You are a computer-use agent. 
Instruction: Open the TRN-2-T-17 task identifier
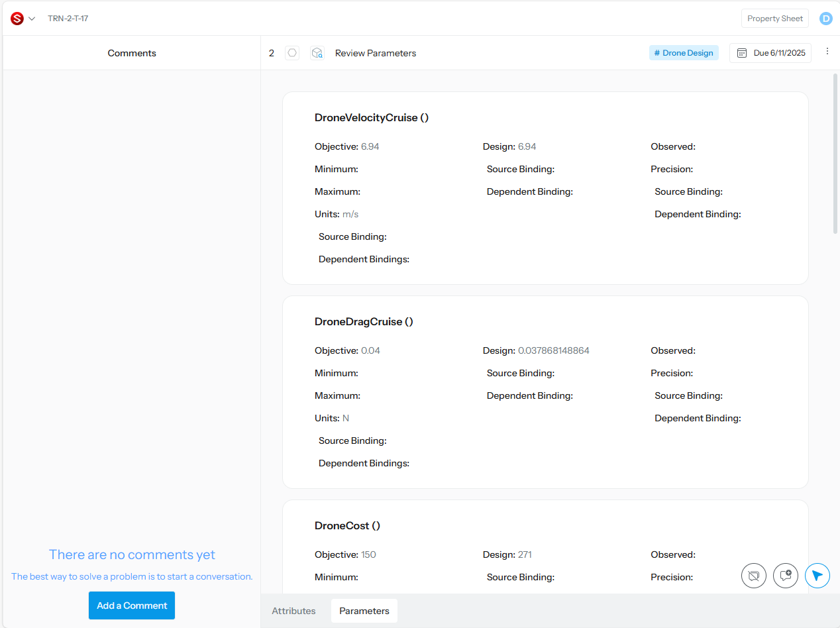pos(68,19)
